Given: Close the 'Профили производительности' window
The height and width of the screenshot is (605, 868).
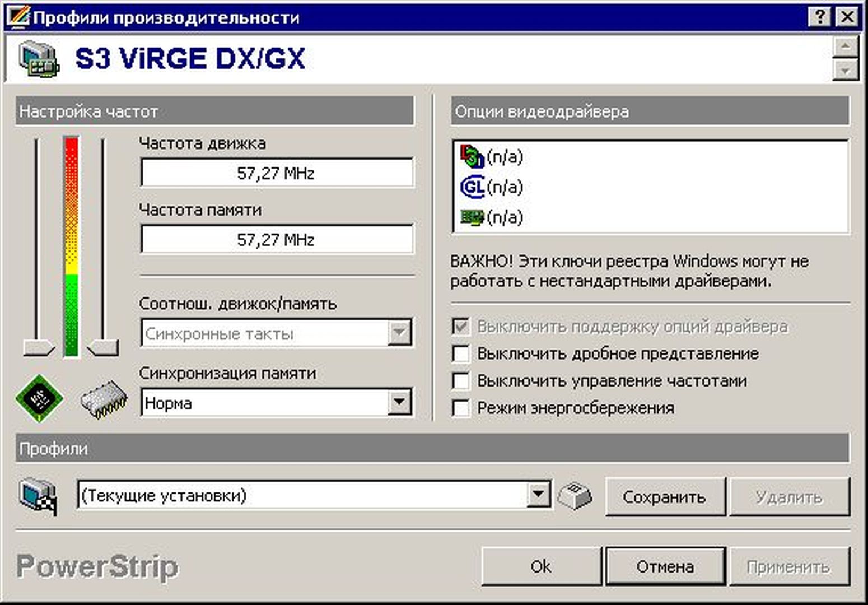Looking at the screenshot, I should pyautogui.click(x=847, y=17).
